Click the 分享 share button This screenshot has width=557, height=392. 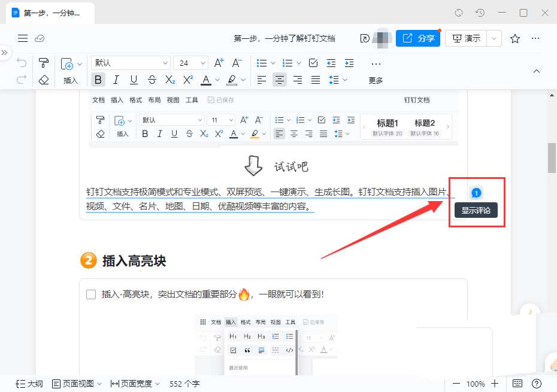click(x=418, y=38)
